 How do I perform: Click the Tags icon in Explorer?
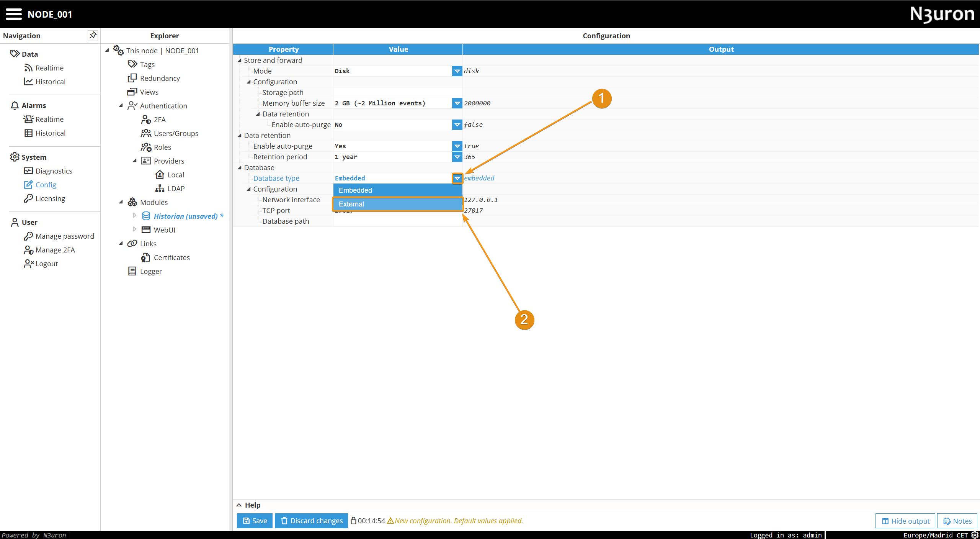click(132, 64)
